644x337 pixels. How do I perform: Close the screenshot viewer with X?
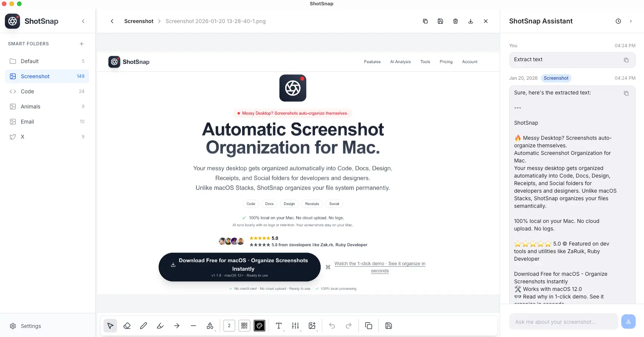486,21
